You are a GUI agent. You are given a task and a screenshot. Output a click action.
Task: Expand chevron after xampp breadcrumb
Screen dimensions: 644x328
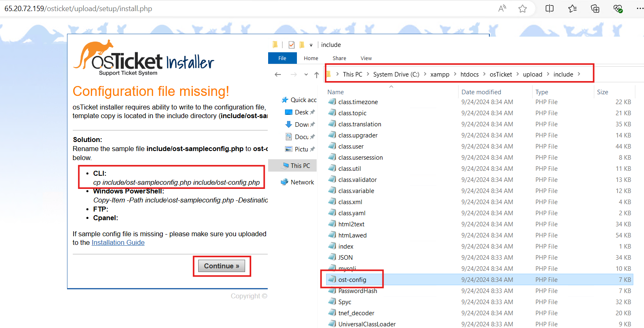pos(455,74)
